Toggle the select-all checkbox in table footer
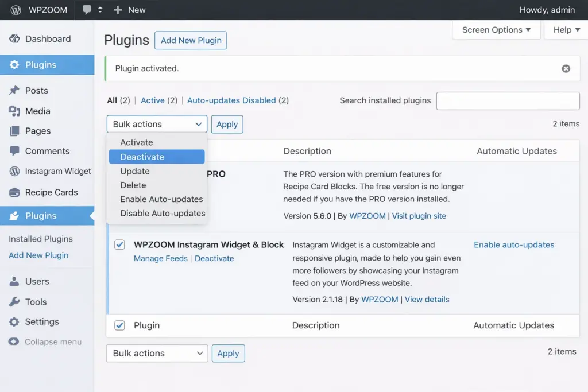Image resolution: width=588 pixels, height=392 pixels. click(x=119, y=325)
